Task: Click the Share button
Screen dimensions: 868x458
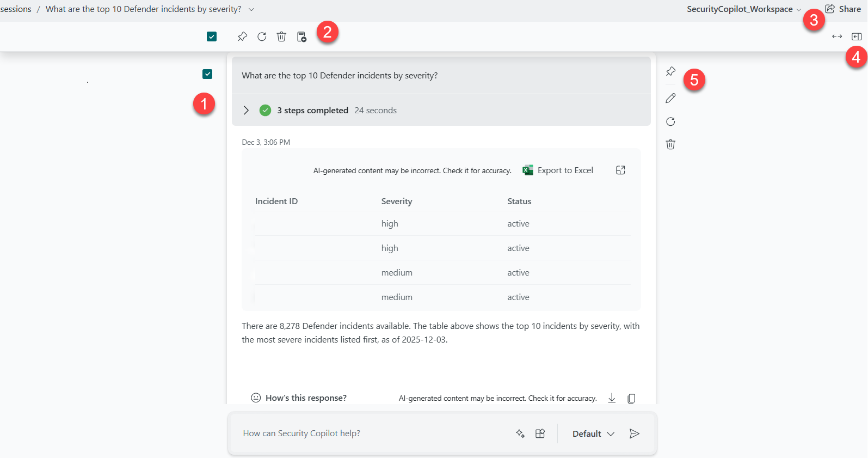Action: (843, 9)
